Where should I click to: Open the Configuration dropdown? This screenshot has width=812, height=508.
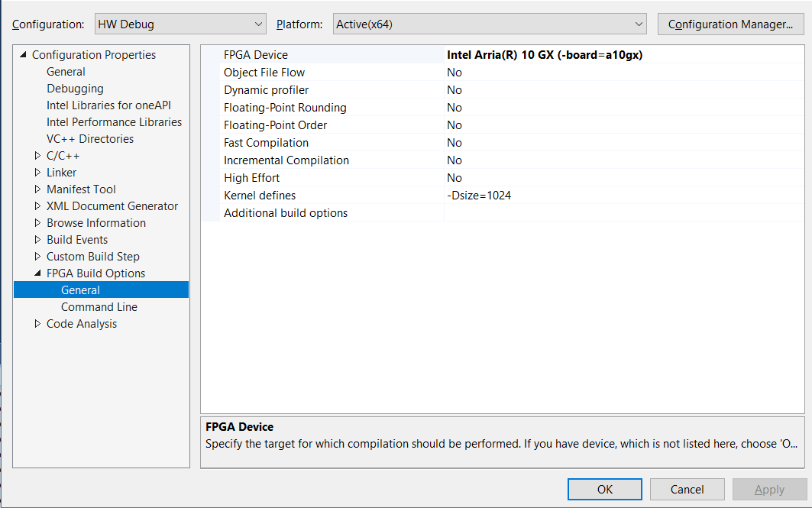pyautogui.click(x=180, y=24)
